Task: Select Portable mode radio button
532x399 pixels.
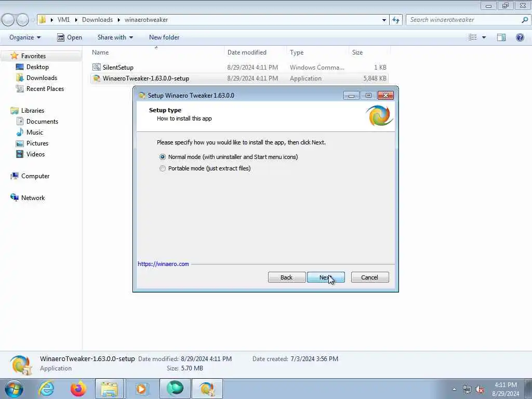Action: pyautogui.click(x=163, y=169)
